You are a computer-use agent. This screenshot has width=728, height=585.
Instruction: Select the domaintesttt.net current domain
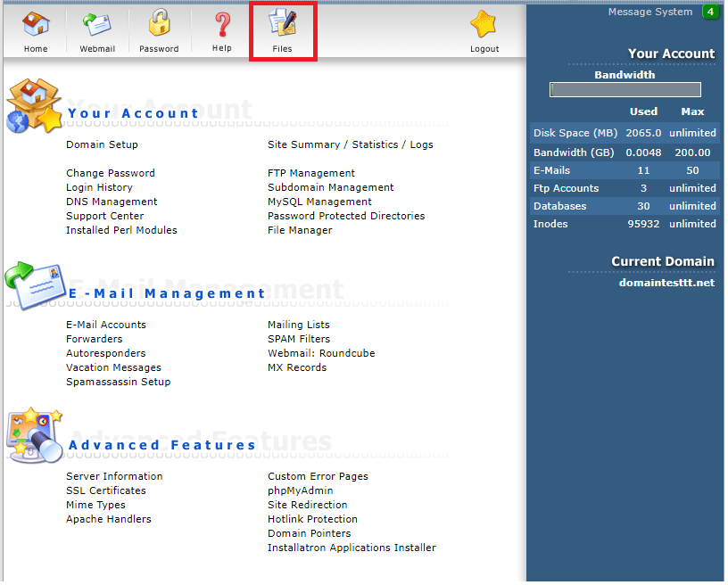(667, 284)
